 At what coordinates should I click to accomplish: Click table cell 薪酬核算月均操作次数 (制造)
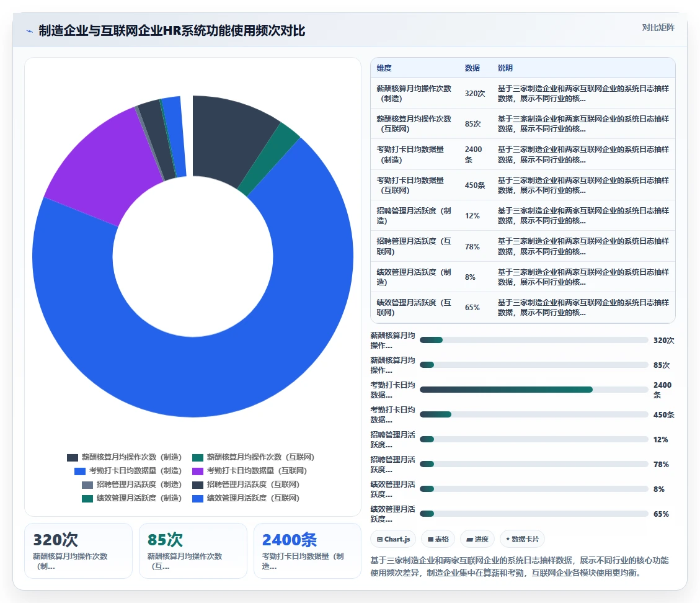[x=414, y=93]
